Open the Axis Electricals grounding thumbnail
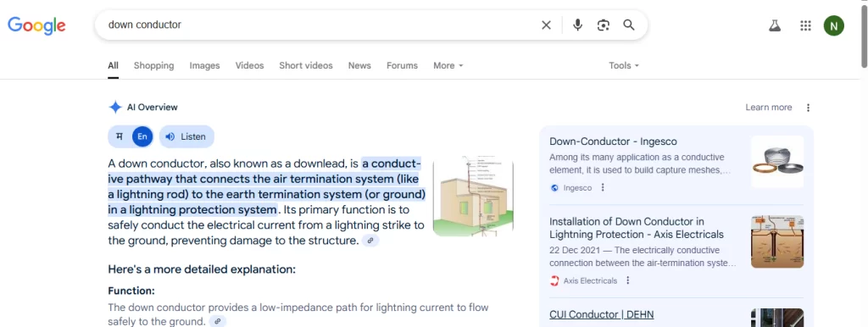The image size is (868, 327). (x=777, y=241)
